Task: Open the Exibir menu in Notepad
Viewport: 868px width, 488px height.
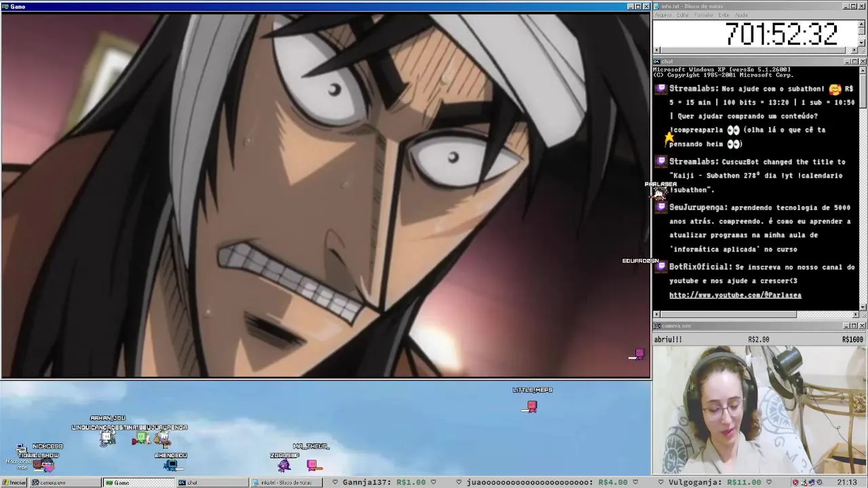Action: click(x=724, y=15)
